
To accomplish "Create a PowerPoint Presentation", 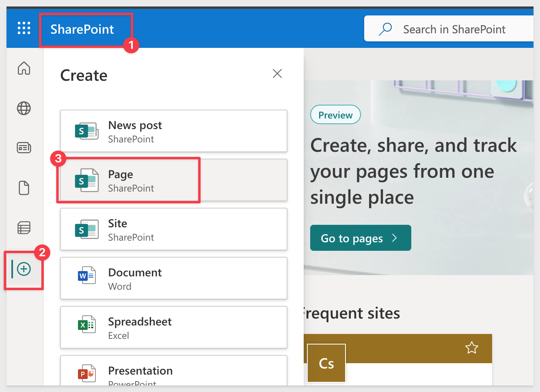I will point(174,371).
